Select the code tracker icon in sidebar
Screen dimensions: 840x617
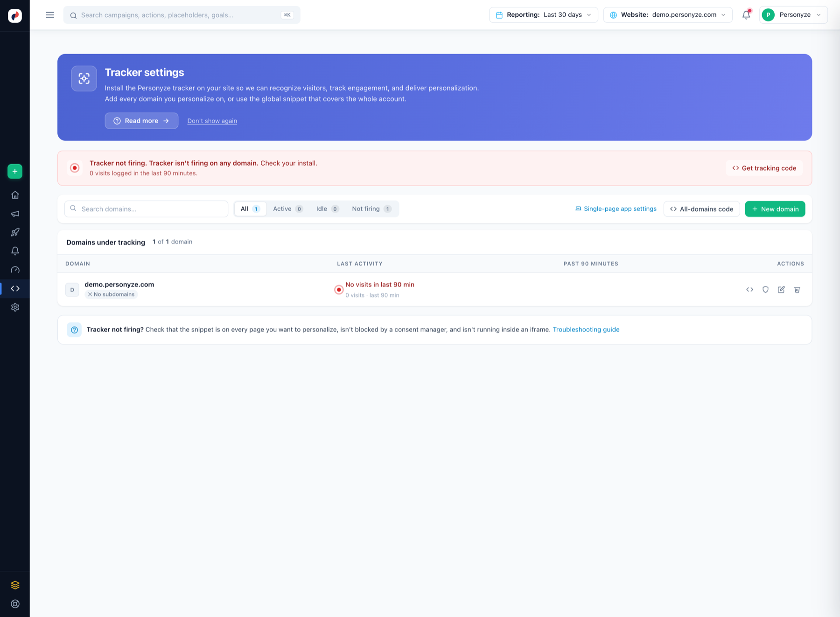[15, 289]
